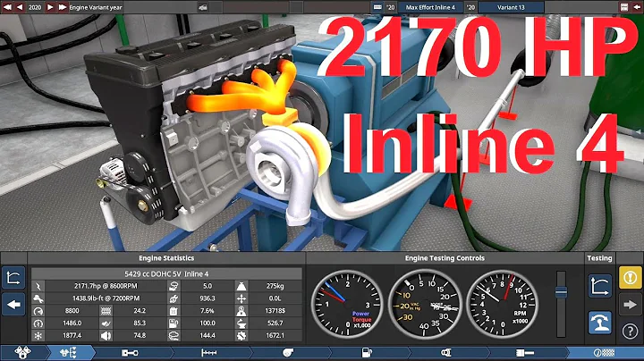Click the 1438.9lb-ft @ 7200RPM value
This screenshot has width=644, height=361.
click(106, 298)
